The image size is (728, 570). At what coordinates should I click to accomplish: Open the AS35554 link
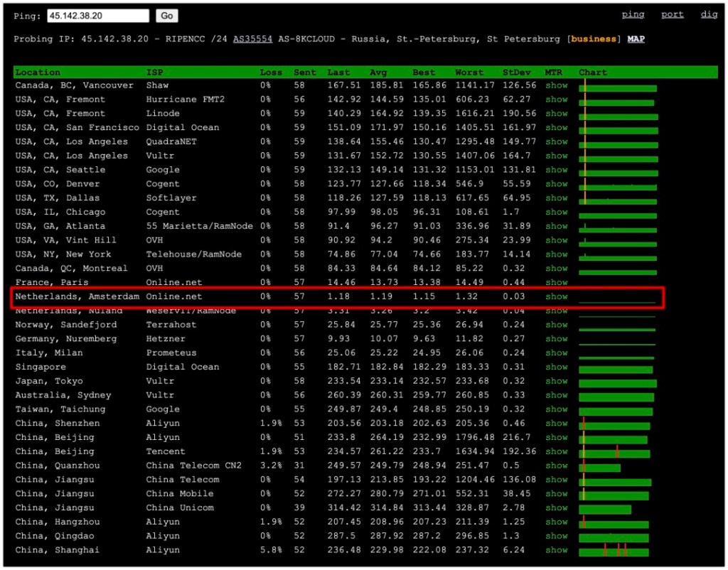(x=252, y=39)
